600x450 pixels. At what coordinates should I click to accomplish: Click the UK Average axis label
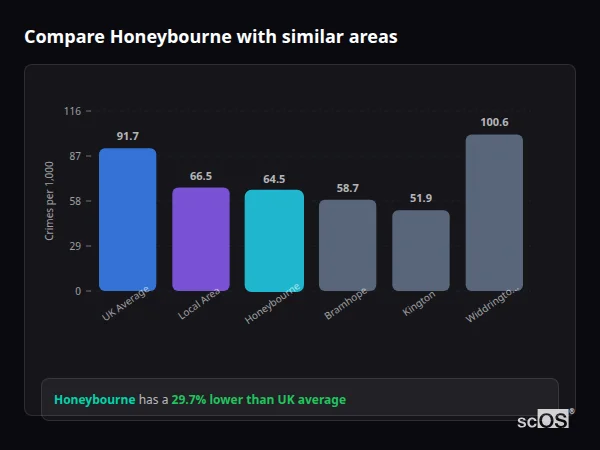point(126,304)
